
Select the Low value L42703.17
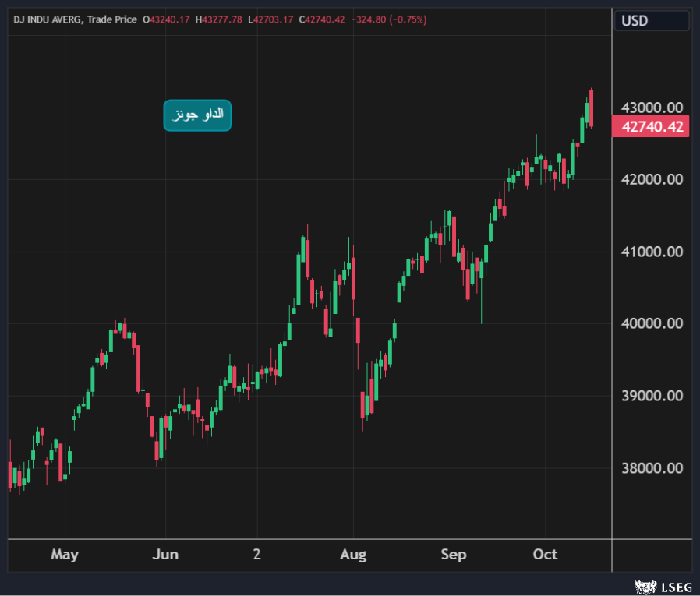270,19
